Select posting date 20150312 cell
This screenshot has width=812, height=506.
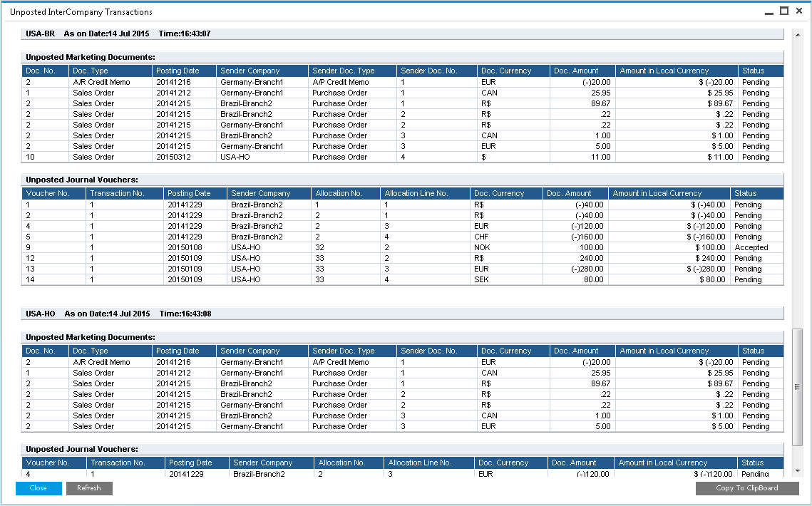point(184,157)
